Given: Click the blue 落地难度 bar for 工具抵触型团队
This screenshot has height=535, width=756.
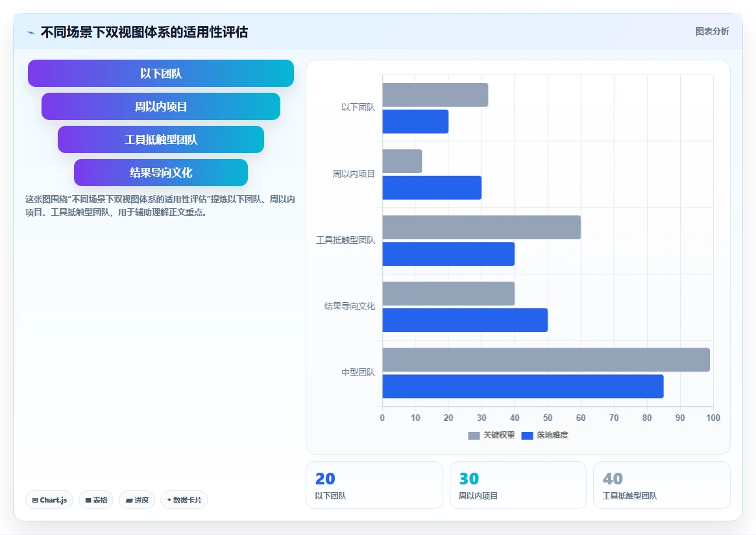Looking at the screenshot, I should click(x=448, y=254).
